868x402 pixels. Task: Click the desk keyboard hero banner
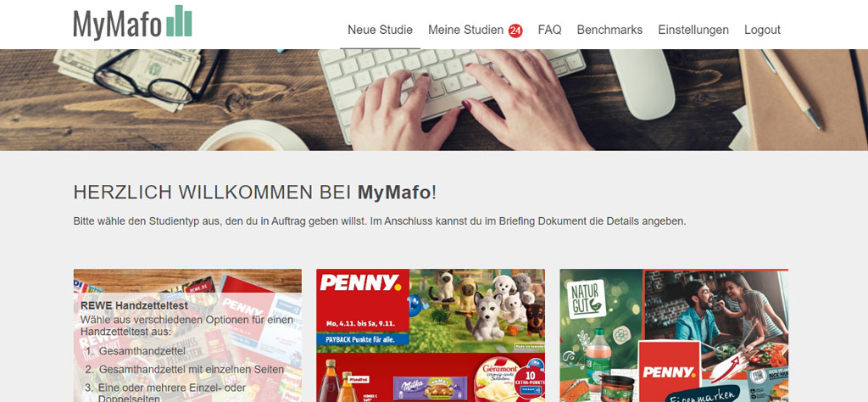click(x=434, y=100)
